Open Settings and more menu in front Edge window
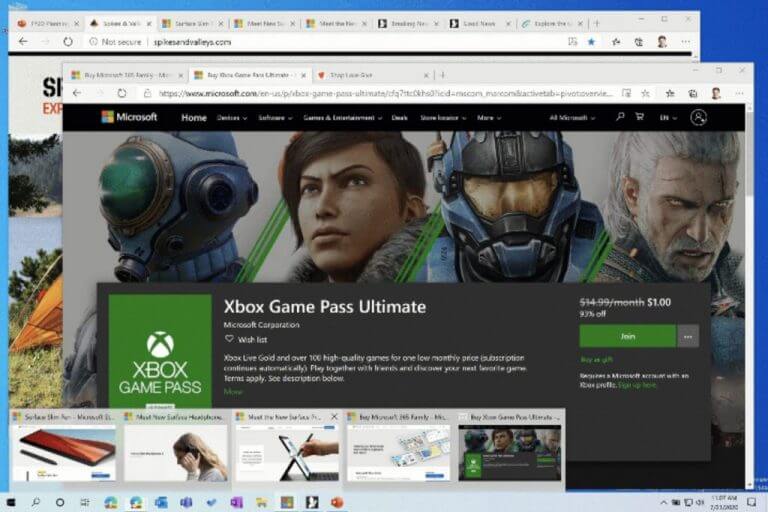This screenshot has height=512, width=768. tap(739, 93)
